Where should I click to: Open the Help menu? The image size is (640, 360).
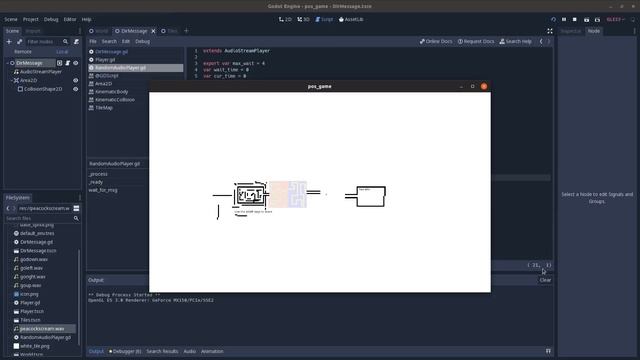point(87,19)
